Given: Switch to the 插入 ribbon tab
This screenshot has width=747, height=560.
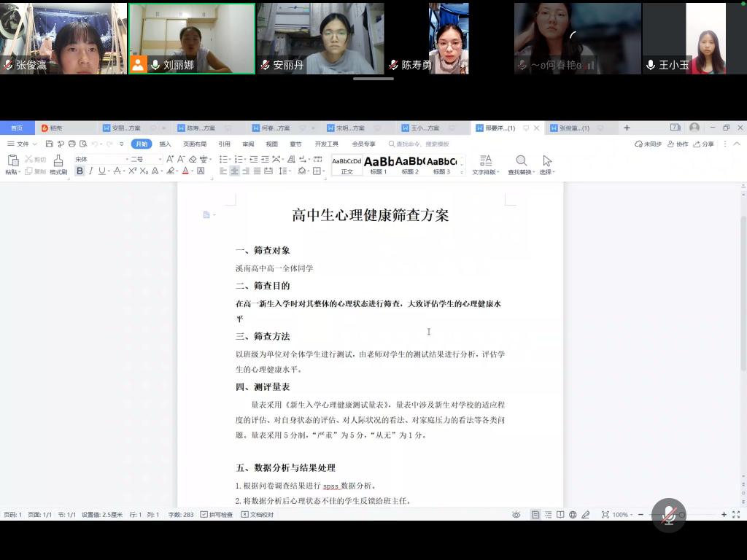Looking at the screenshot, I should [165, 144].
